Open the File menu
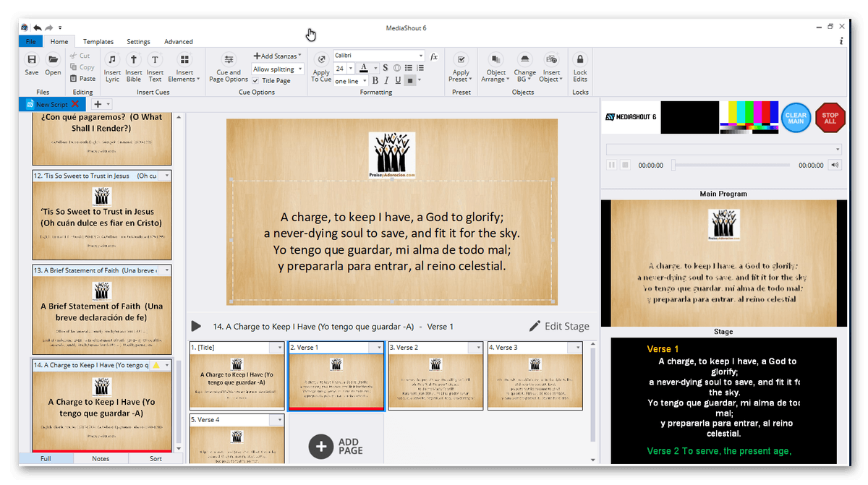 pyautogui.click(x=30, y=41)
